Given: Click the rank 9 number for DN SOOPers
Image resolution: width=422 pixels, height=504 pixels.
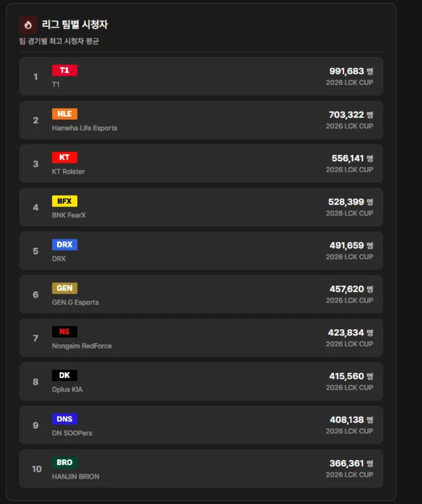Looking at the screenshot, I should pos(35,425).
